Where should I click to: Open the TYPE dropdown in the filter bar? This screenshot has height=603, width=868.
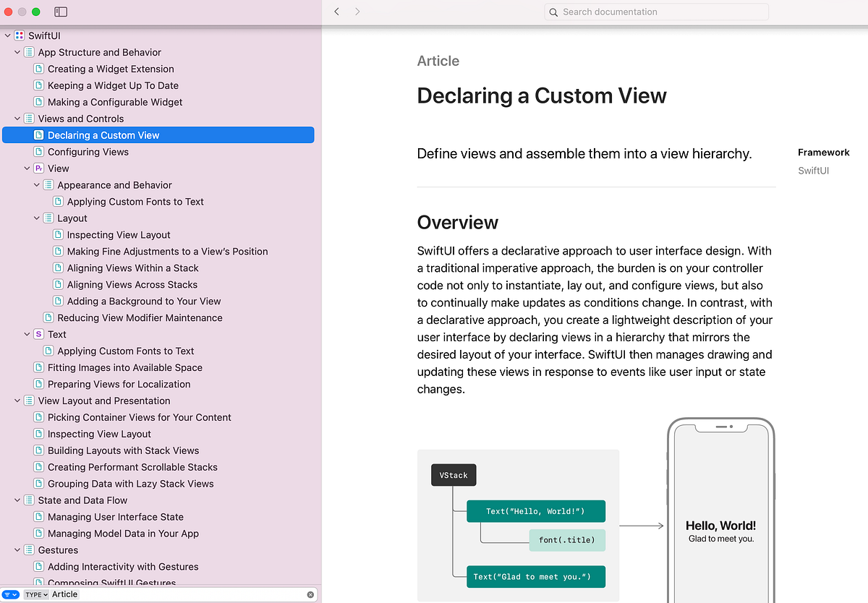35,594
